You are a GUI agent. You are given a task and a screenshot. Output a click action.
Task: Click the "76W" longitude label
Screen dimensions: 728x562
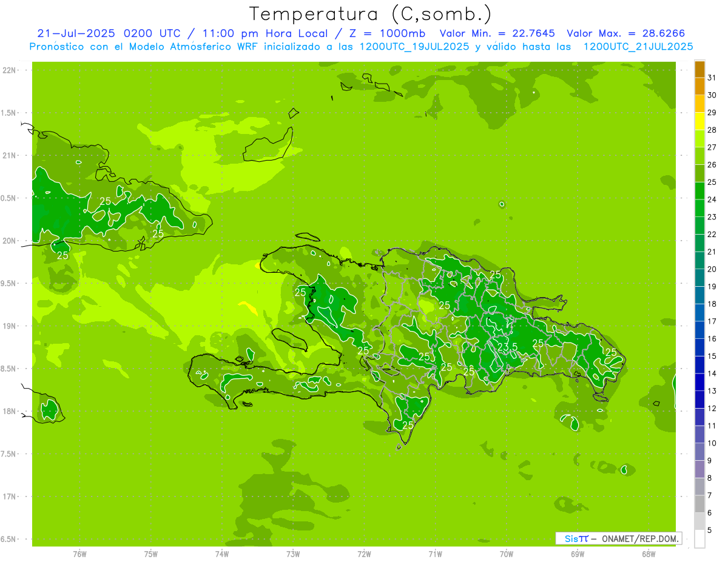[79, 554]
